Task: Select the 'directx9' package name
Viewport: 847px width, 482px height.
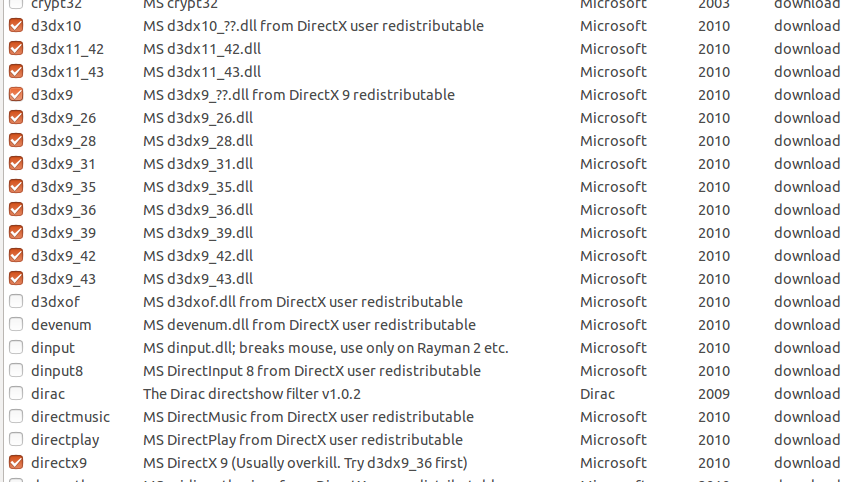Action: (x=59, y=463)
